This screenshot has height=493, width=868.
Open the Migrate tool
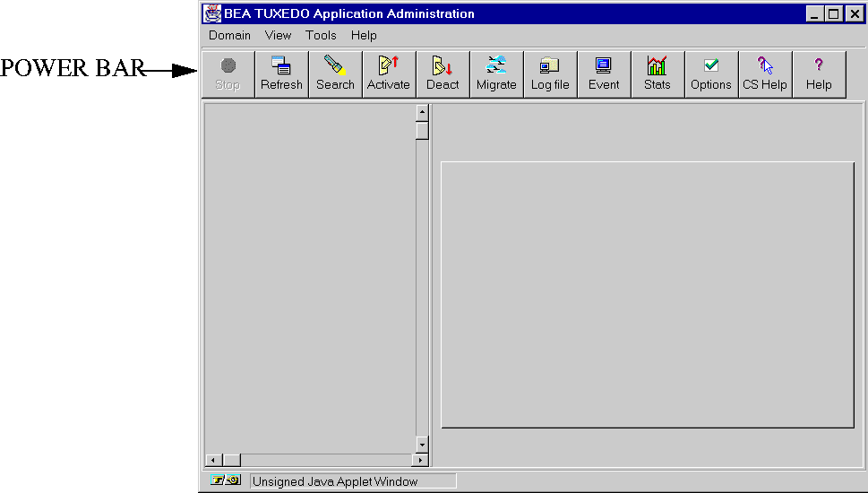[496, 74]
